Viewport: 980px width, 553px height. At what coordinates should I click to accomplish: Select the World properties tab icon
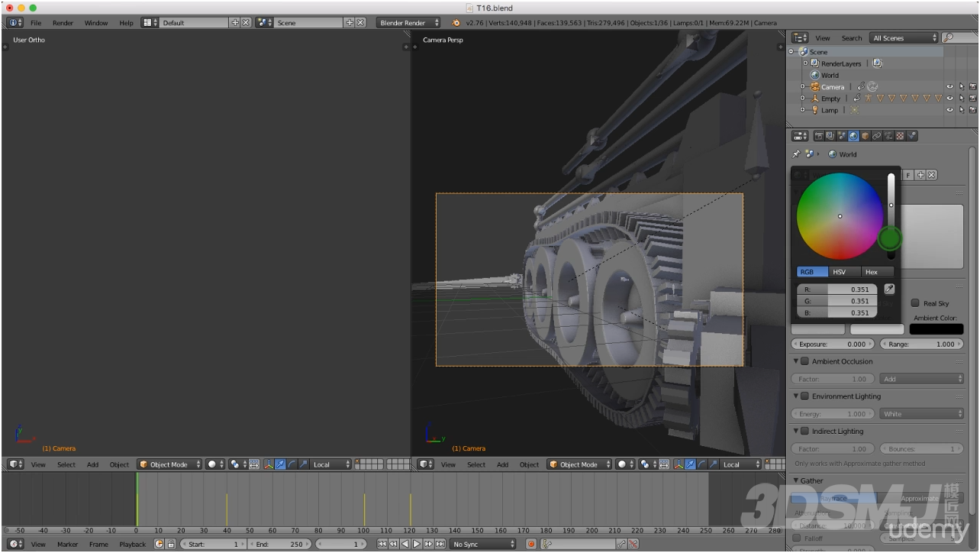853,136
